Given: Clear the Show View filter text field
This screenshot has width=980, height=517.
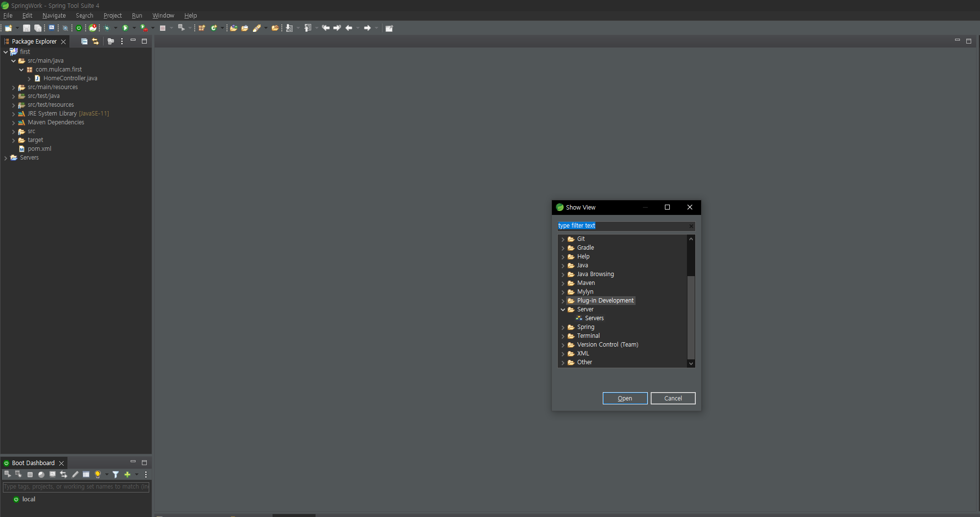Looking at the screenshot, I should tap(691, 226).
